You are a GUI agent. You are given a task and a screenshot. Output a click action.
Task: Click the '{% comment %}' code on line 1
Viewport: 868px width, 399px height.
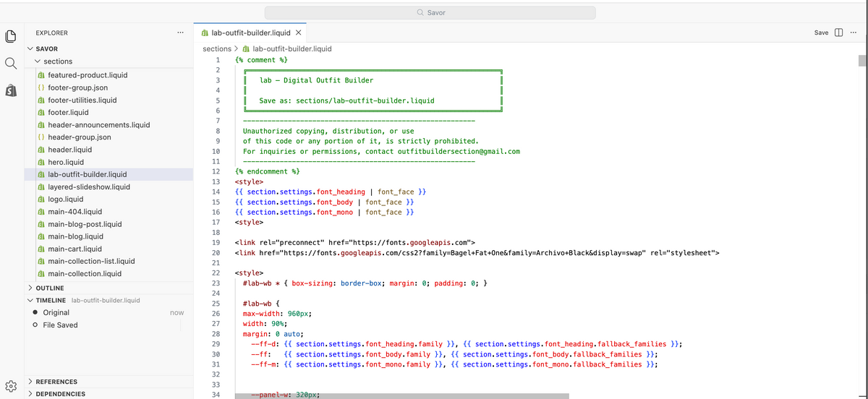tap(262, 59)
